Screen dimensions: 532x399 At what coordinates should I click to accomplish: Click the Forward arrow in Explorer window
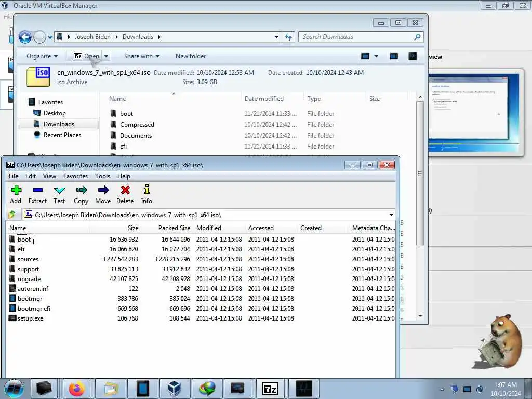[39, 37]
